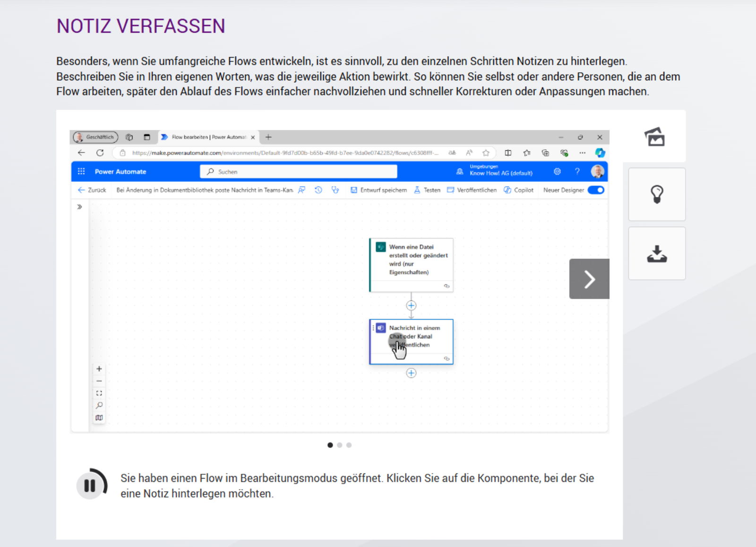The width and height of the screenshot is (756, 547).
Task: Go to next slide with arrow
Action: [x=589, y=279]
